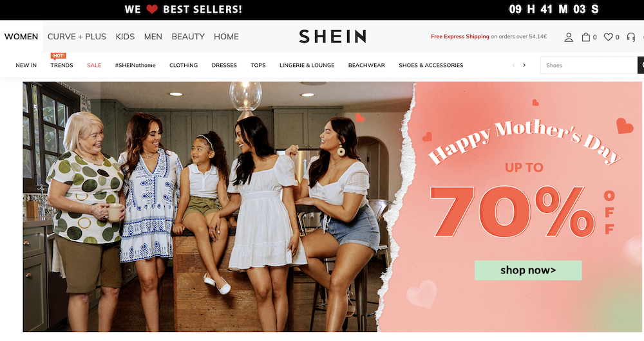Go to the SALE category
Screen dimensions: 644x341
94,65
